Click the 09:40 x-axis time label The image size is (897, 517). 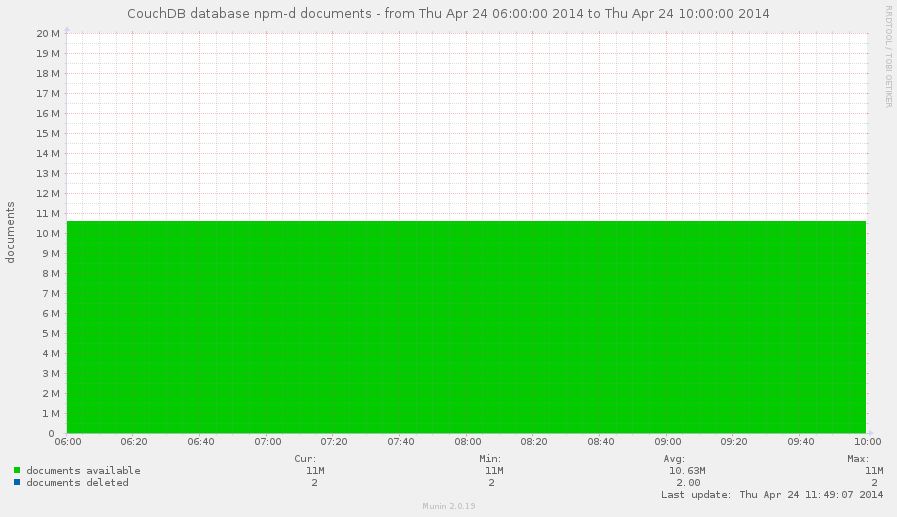point(801,442)
